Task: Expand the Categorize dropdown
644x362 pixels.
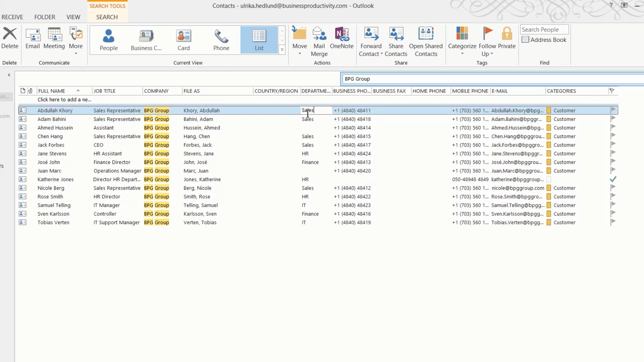Action: (x=462, y=54)
